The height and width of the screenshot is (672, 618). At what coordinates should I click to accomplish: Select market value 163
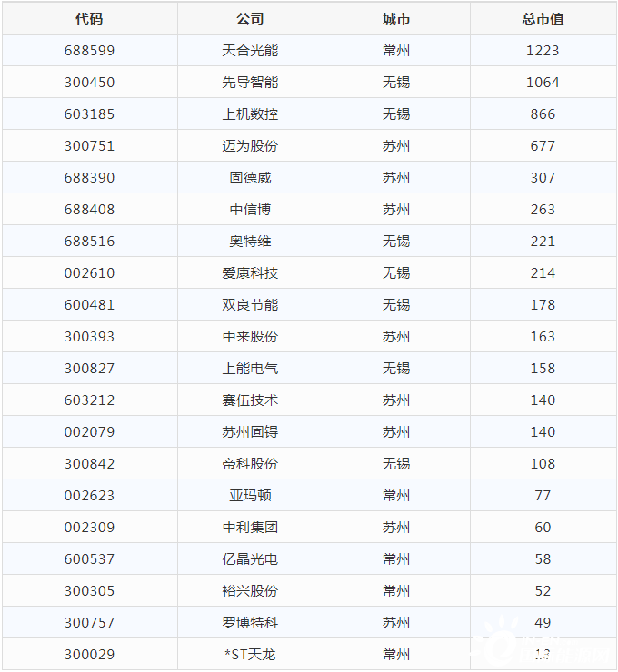point(543,336)
